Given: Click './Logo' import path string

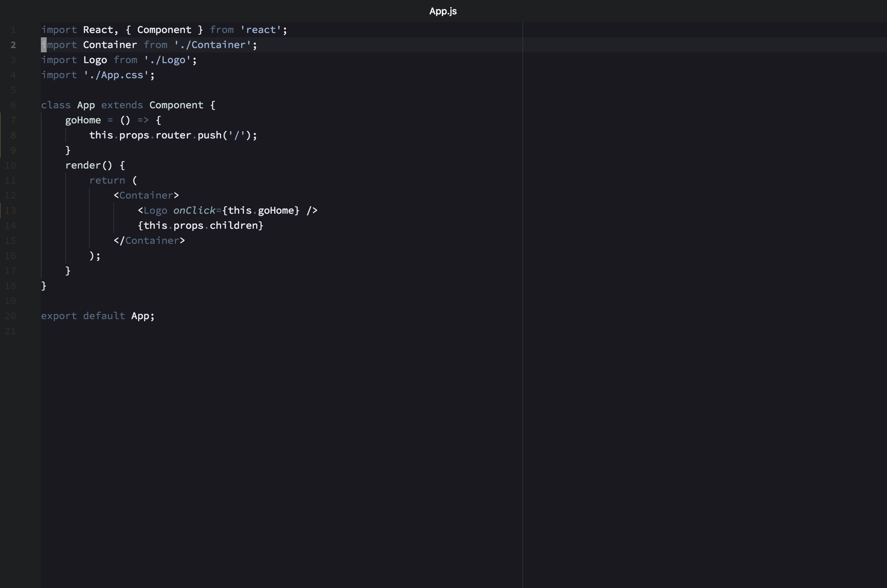Looking at the screenshot, I should click(167, 60).
